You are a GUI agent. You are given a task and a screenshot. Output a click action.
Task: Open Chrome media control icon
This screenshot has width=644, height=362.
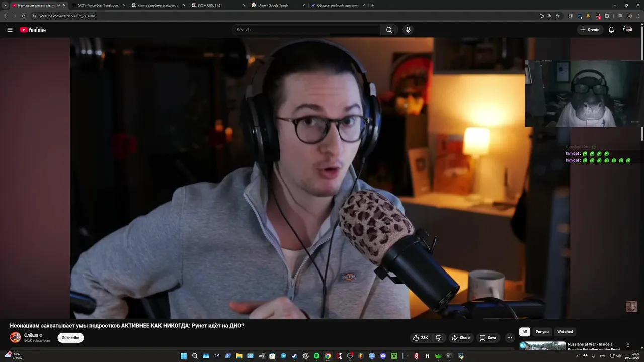coord(620,16)
